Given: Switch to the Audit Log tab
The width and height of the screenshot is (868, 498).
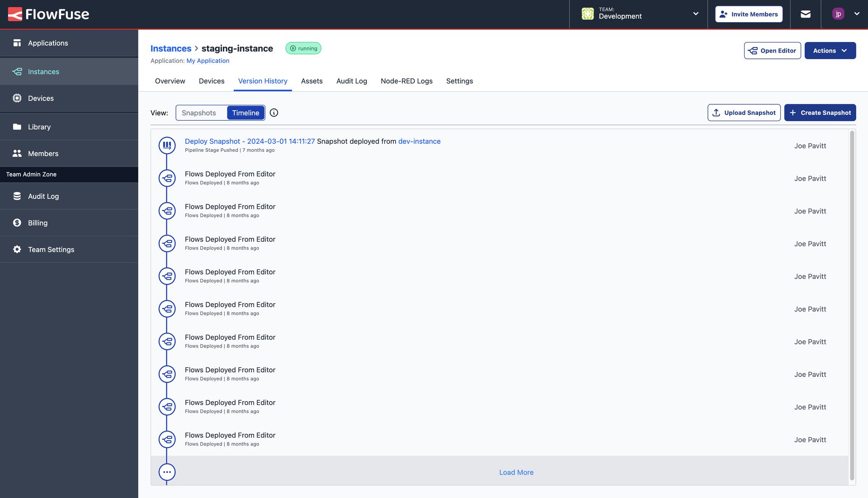Looking at the screenshot, I should pos(352,80).
